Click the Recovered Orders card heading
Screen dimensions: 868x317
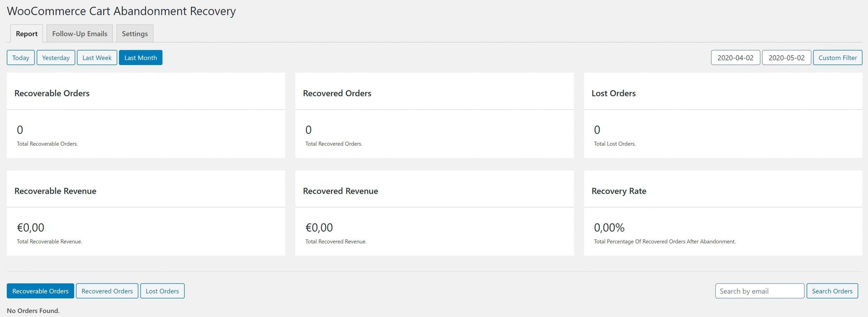(x=337, y=93)
